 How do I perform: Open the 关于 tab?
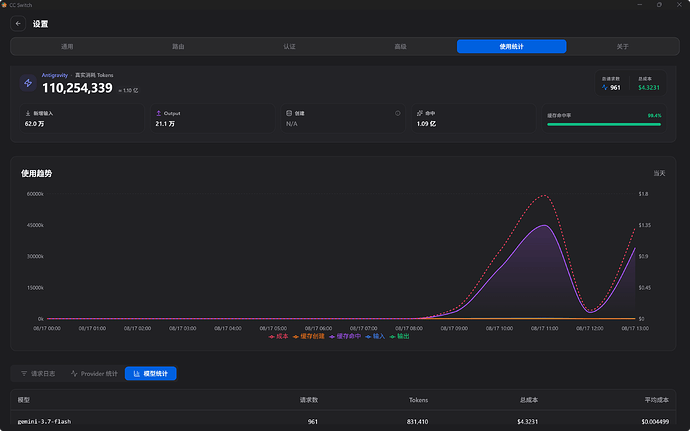point(622,47)
